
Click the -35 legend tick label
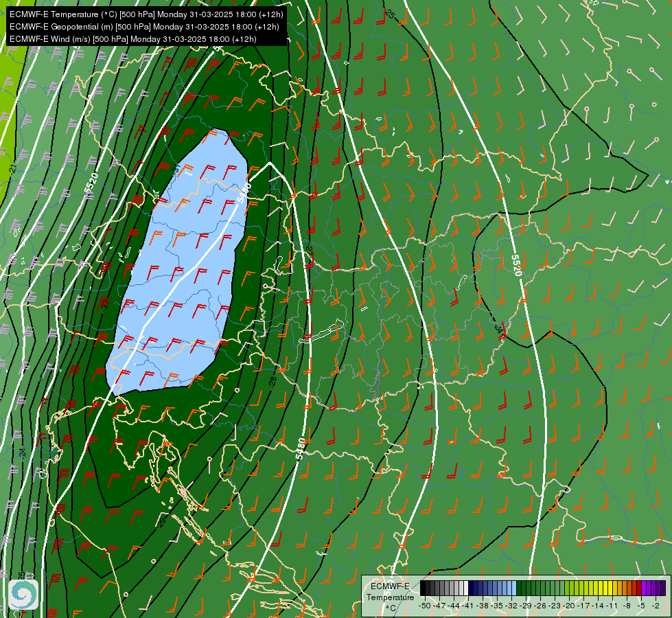tap(498, 606)
